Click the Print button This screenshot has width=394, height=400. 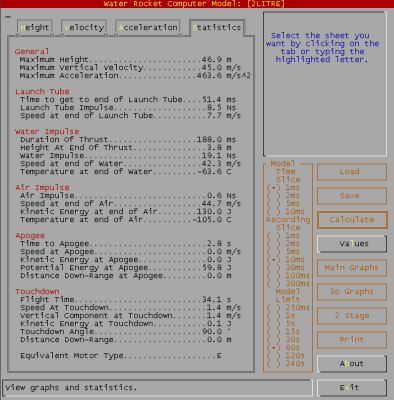pyautogui.click(x=352, y=340)
